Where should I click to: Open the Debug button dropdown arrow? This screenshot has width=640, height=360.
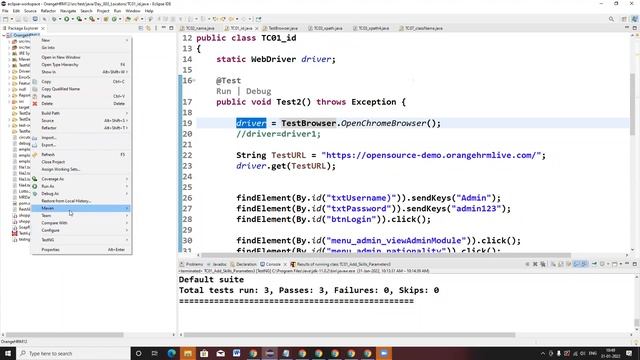(x=60, y=19)
